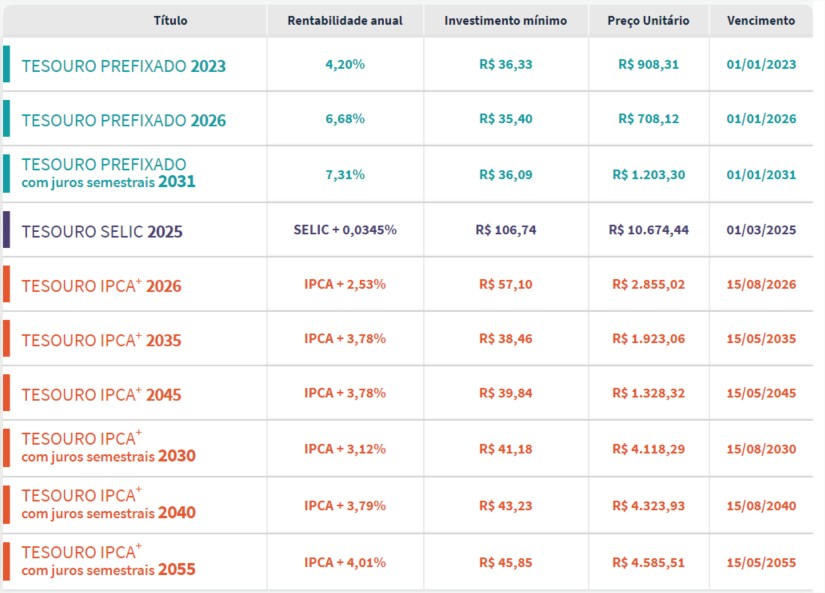
Task: Select the IPCA + 3,12% return value
Action: [345, 449]
